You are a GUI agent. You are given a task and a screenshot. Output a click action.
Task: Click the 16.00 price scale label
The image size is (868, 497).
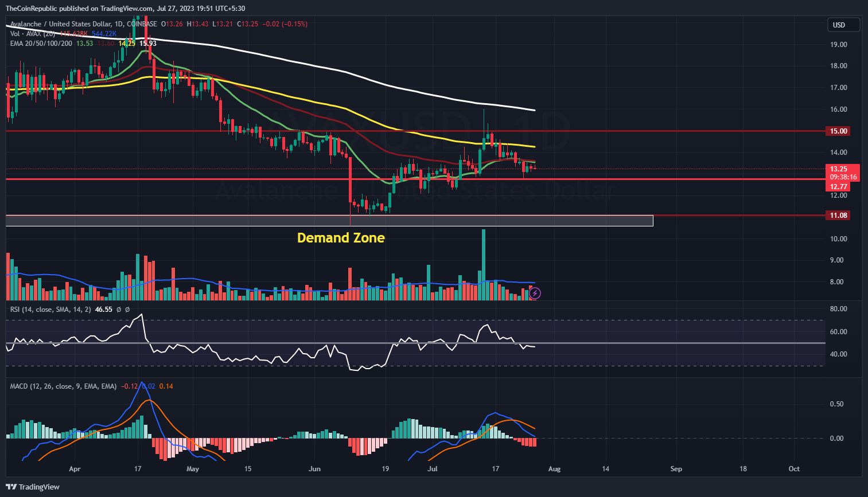[x=839, y=109]
